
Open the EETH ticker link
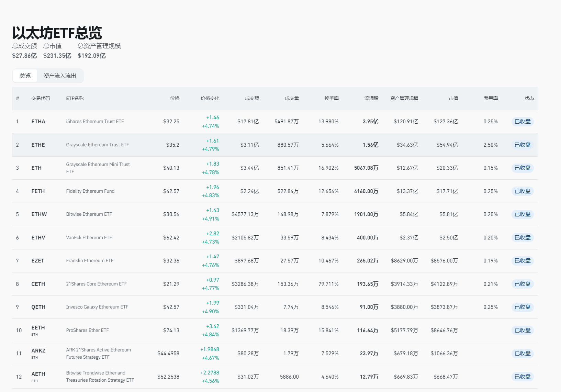pos(38,328)
